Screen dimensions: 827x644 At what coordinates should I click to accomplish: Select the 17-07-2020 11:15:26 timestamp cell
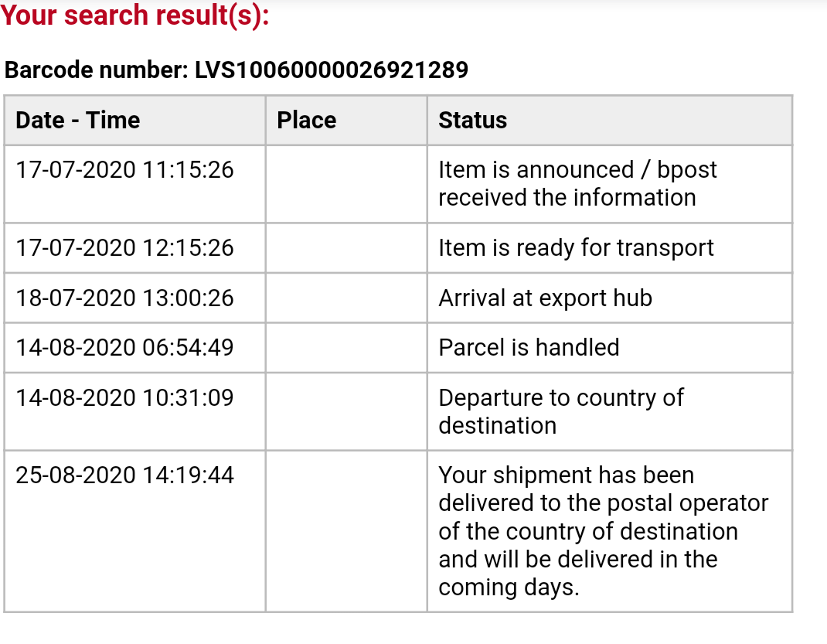(x=124, y=169)
